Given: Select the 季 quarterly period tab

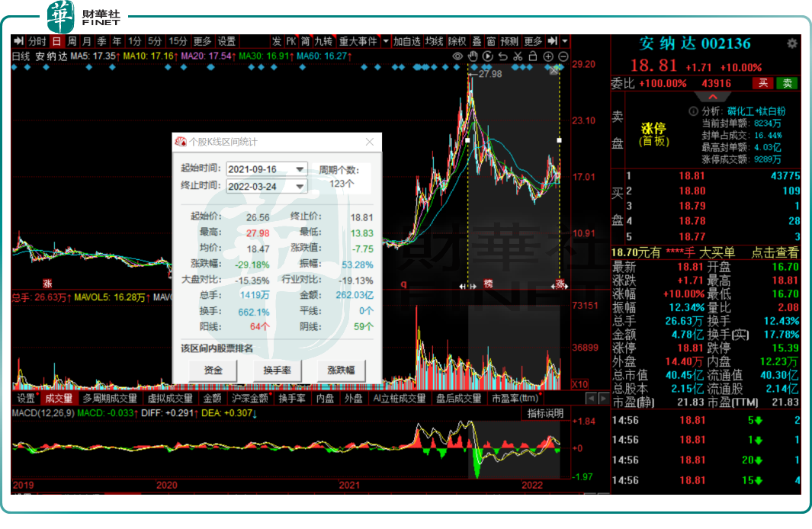Looking at the screenshot, I should (x=102, y=41).
